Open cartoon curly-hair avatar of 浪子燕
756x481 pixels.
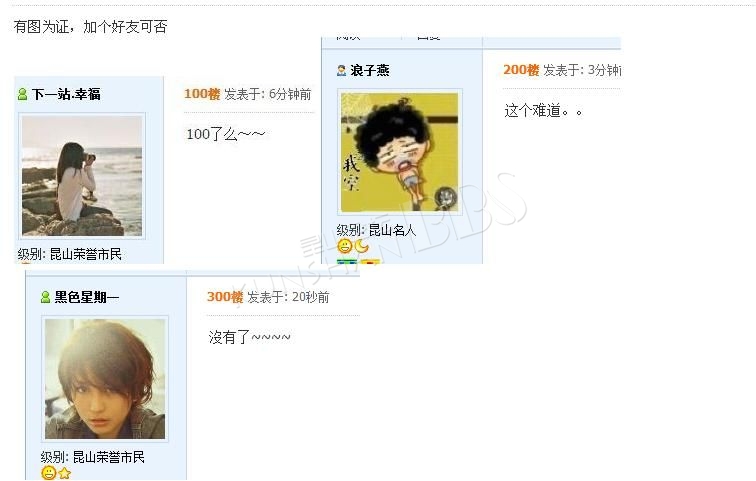(x=400, y=152)
